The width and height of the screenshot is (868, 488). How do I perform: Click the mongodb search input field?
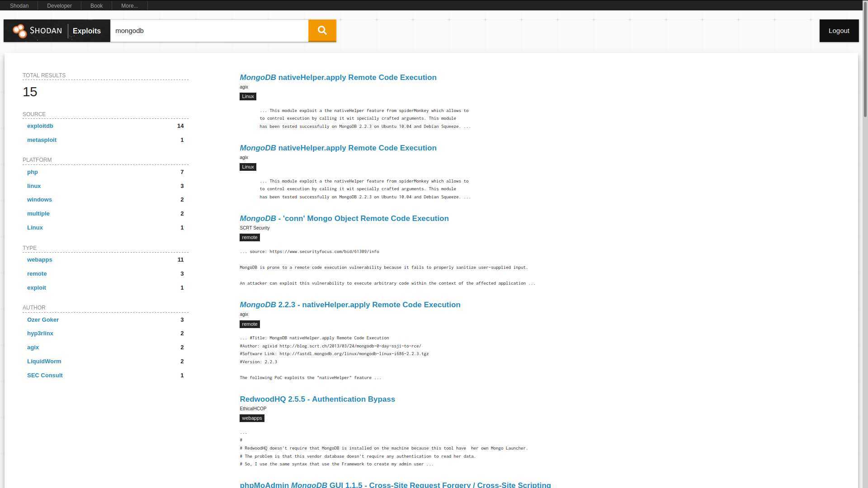pyautogui.click(x=209, y=31)
